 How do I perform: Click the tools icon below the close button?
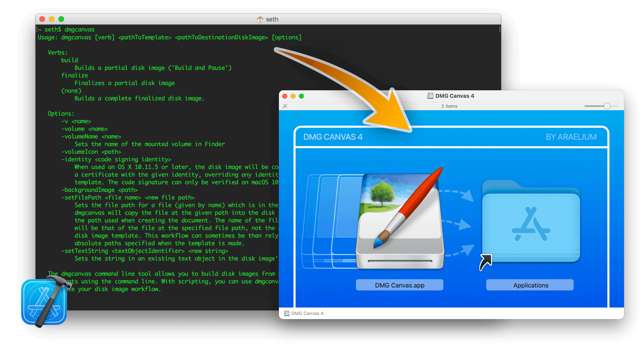click(x=285, y=106)
